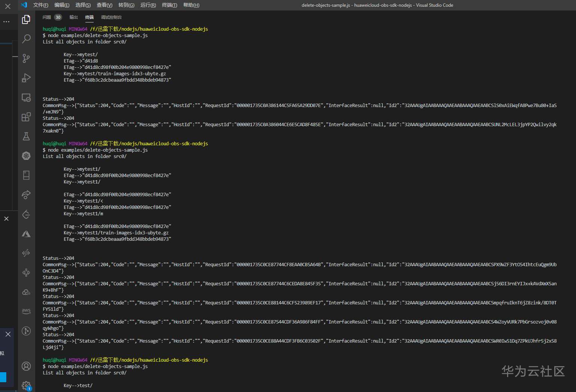Image resolution: width=576 pixels, height=392 pixels.
Task: Click RequestId 000001735C0CE88A44CDF3FB6C03502F in terminal
Action: coord(279,341)
